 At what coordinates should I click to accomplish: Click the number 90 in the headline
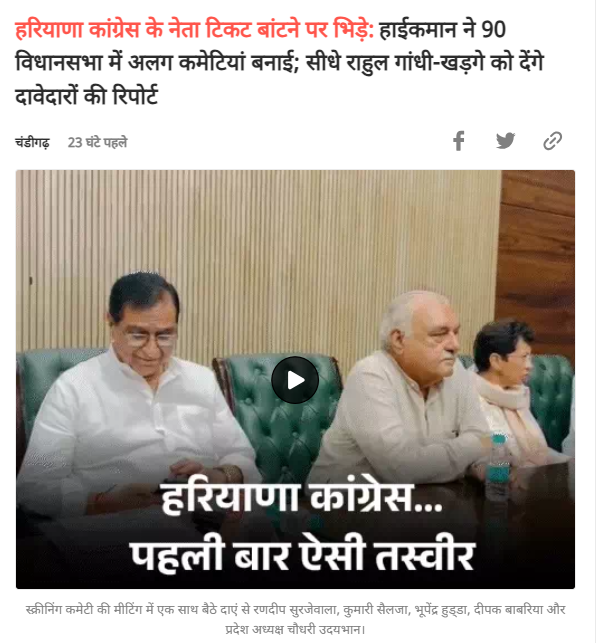[493, 30]
